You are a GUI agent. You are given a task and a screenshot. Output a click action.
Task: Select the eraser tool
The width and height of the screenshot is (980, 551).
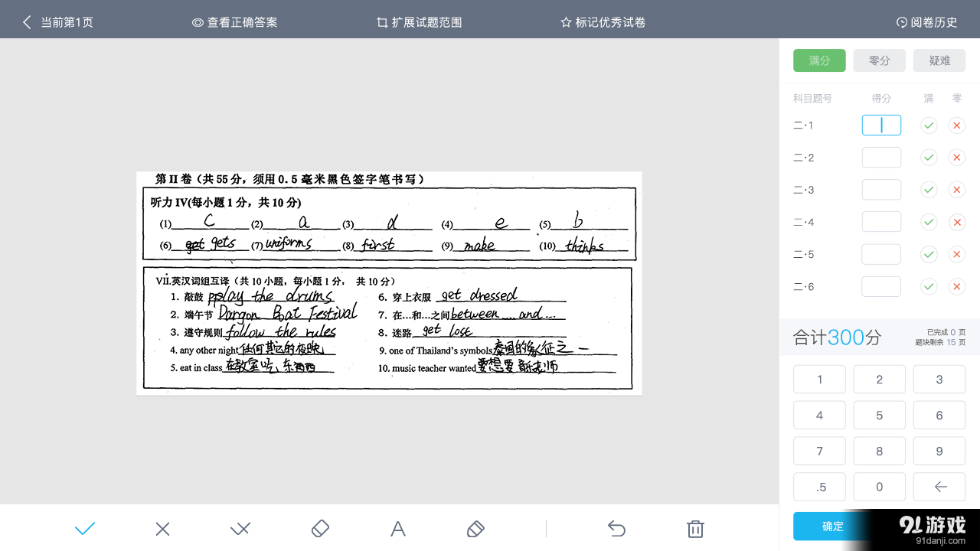475,528
